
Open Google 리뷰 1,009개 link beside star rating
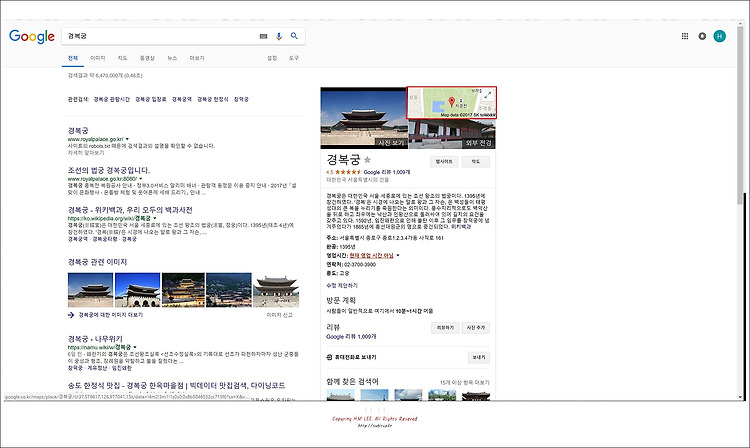click(x=386, y=172)
